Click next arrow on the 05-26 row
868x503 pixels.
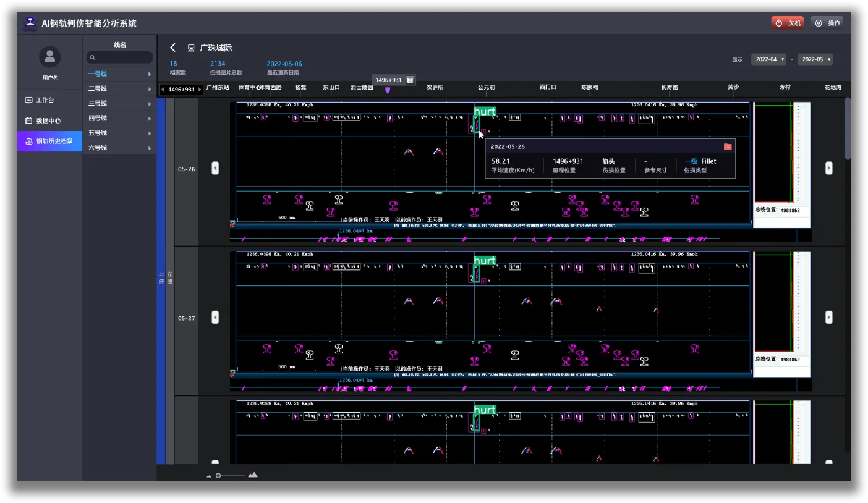click(x=829, y=168)
